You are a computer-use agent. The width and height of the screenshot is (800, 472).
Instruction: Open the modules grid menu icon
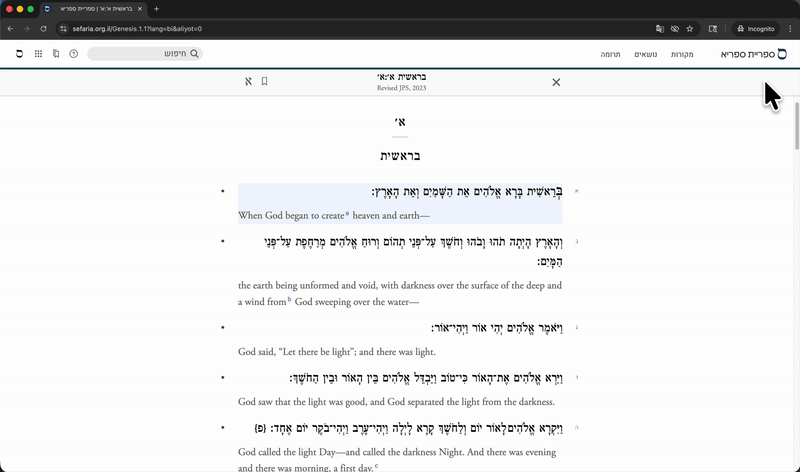tap(38, 53)
